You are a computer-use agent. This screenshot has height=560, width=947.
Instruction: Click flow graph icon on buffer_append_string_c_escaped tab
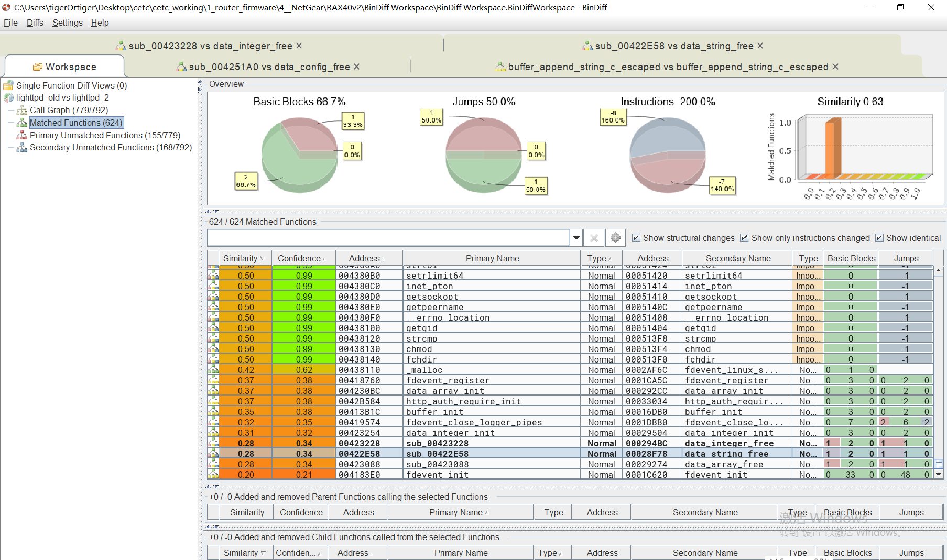coord(500,67)
